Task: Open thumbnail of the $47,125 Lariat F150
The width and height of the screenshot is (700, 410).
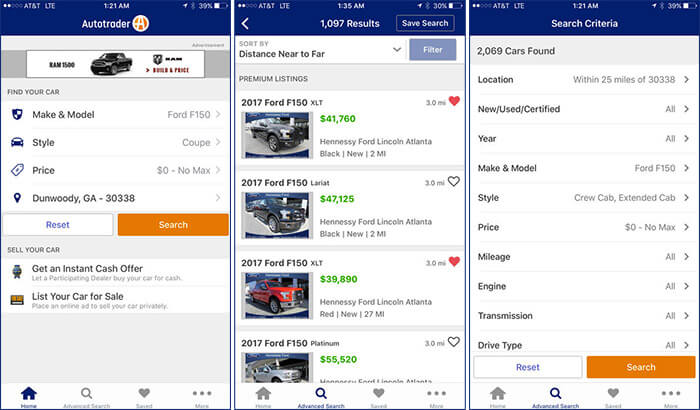Action: click(277, 215)
